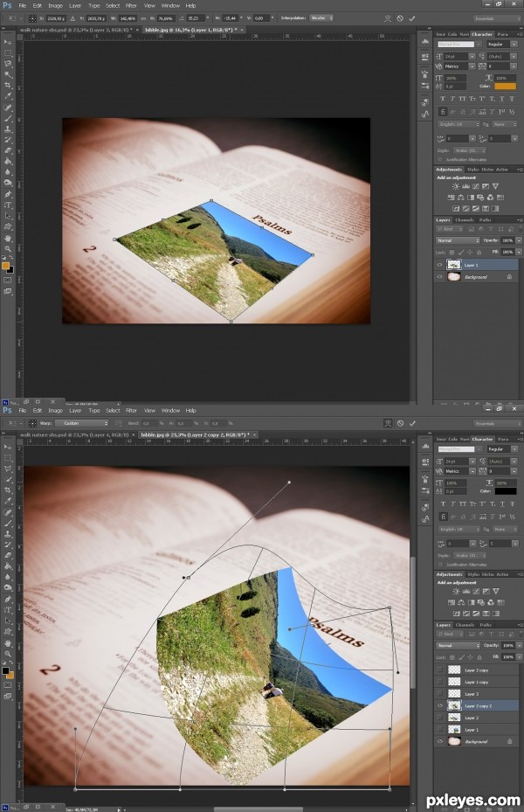Select the Crop tool in top window

pos(8,86)
